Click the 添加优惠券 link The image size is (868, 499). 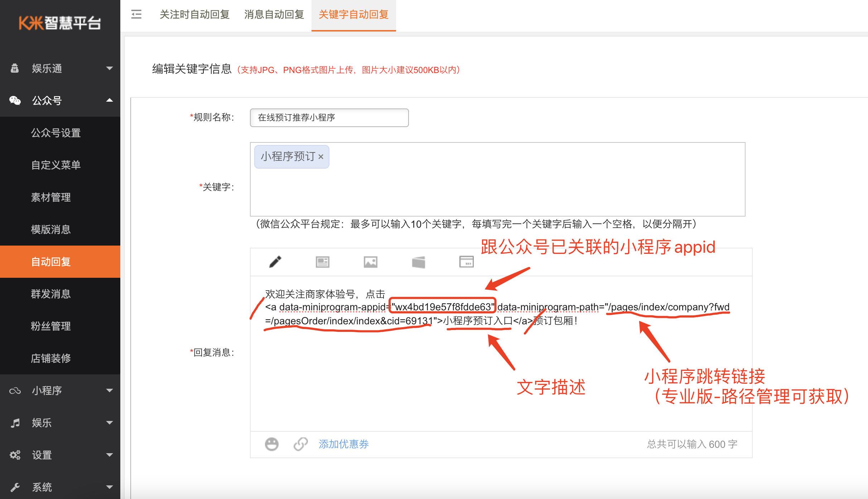(344, 444)
